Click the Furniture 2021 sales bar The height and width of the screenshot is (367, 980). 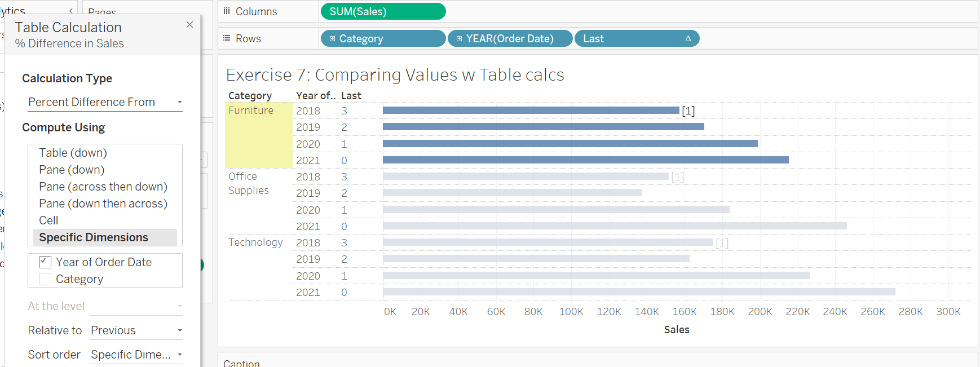585,160
